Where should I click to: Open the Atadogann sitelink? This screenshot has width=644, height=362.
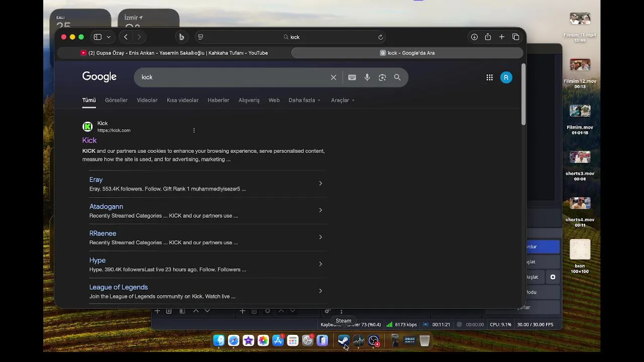[106, 207]
